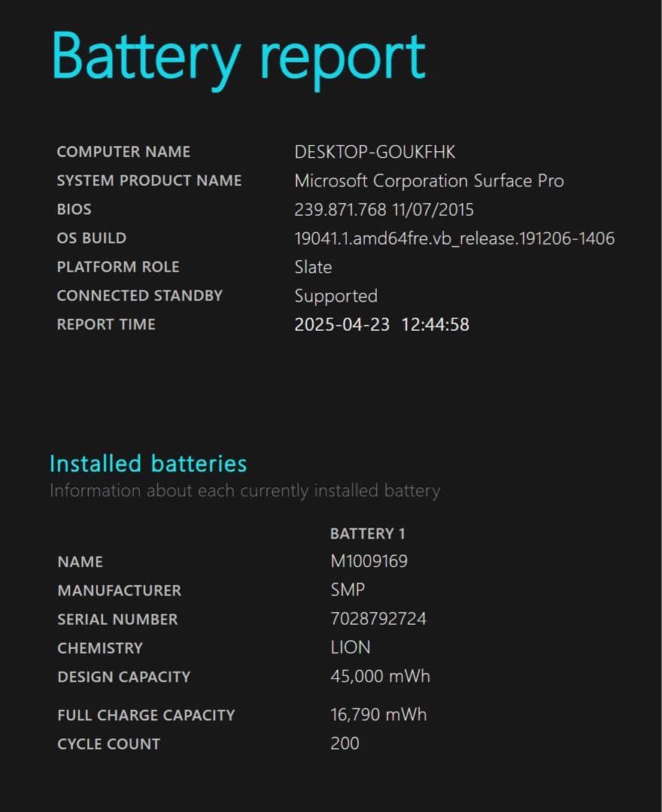Select the Microsoft Corporation Surface Pro value
Screen dimensions: 662x812
[429, 180]
